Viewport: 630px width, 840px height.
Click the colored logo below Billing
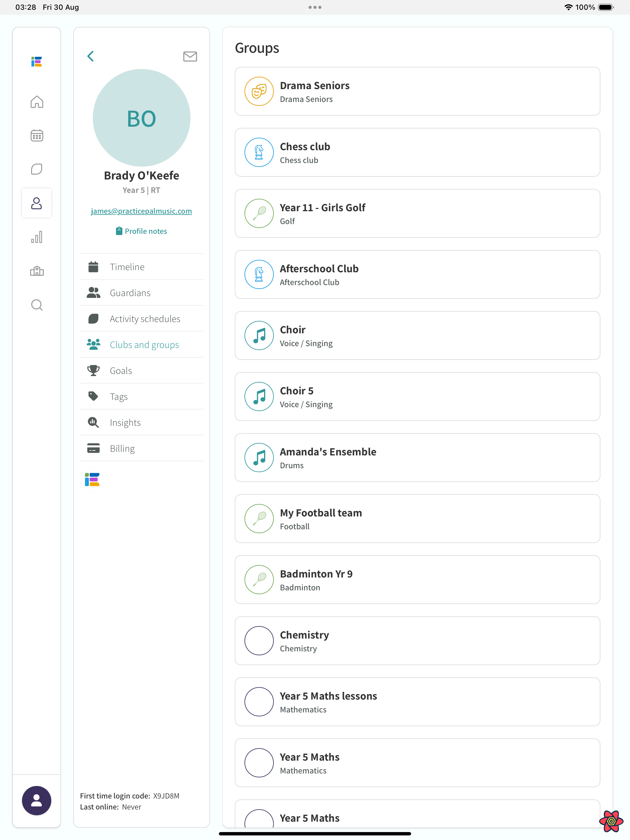pos(92,480)
